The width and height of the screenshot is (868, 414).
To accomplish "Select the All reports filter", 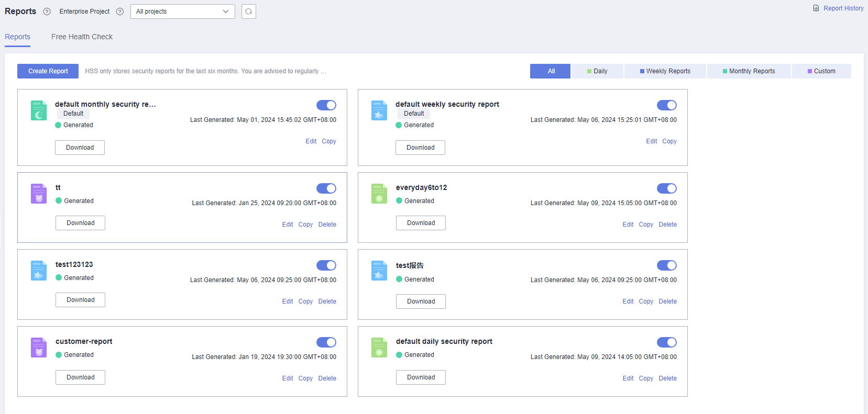I will click(x=551, y=71).
